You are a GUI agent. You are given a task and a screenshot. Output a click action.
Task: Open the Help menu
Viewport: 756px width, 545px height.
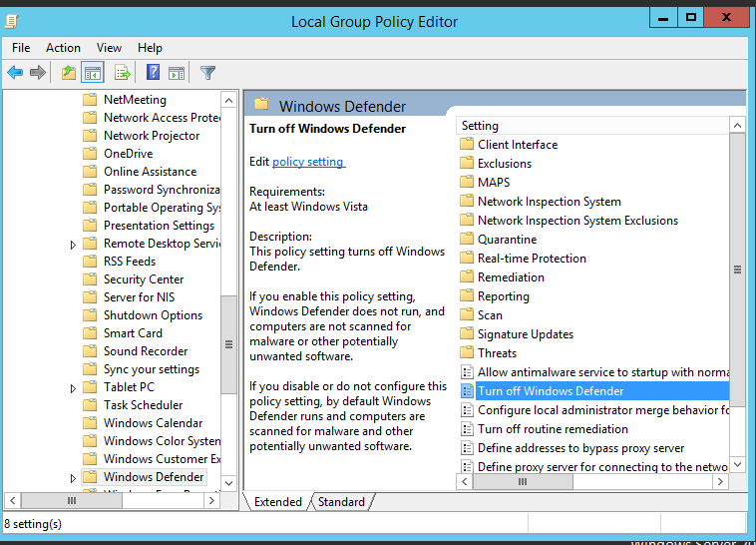(x=150, y=48)
